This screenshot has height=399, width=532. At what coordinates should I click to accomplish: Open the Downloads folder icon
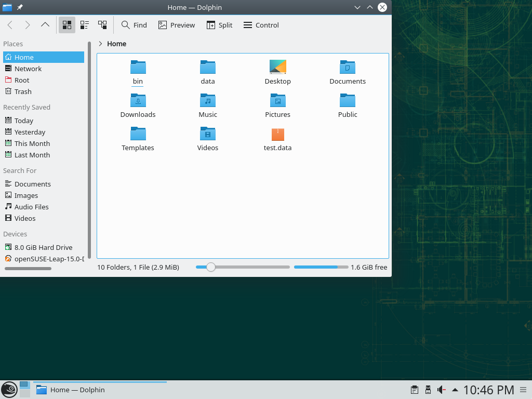(138, 101)
